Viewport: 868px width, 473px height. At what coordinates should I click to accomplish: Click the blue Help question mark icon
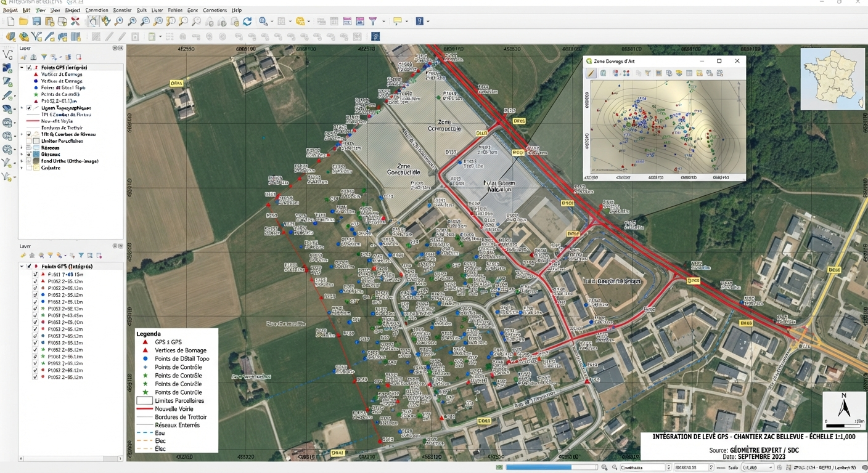(419, 22)
